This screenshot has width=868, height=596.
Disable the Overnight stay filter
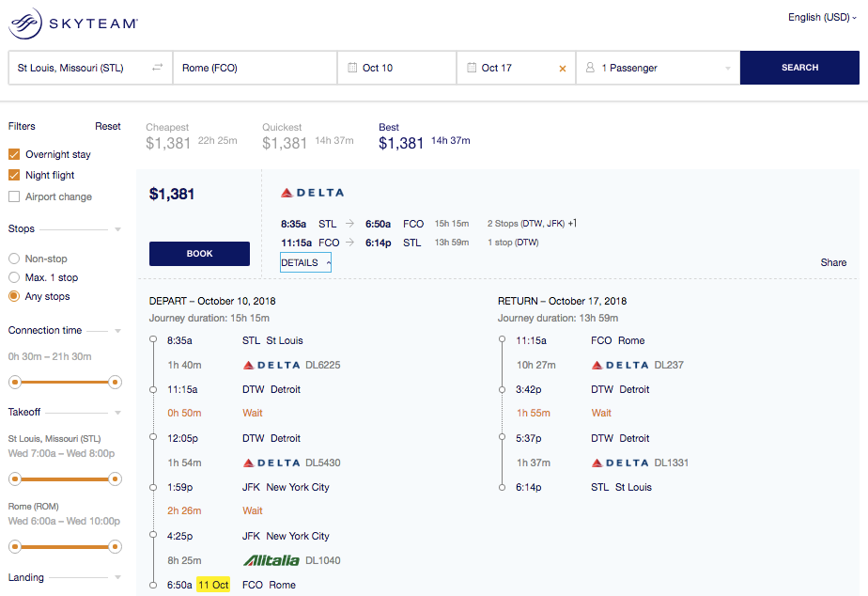[x=12, y=154]
